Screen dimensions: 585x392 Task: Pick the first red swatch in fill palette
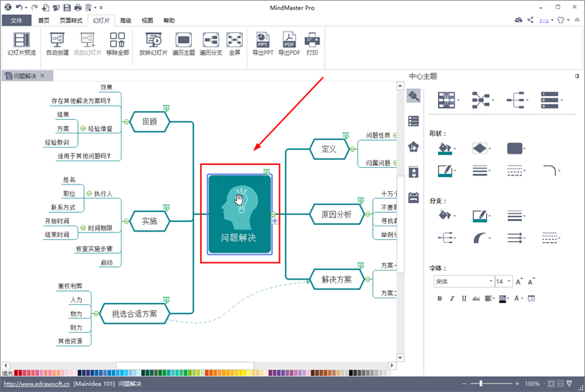click(x=16, y=373)
